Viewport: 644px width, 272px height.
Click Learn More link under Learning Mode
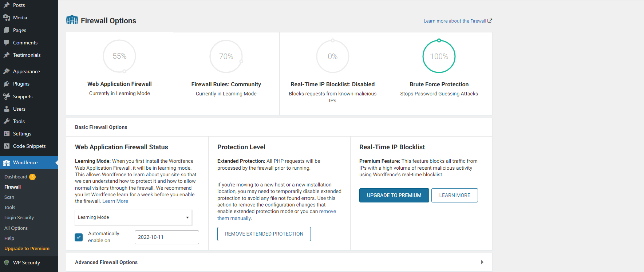[x=115, y=201]
